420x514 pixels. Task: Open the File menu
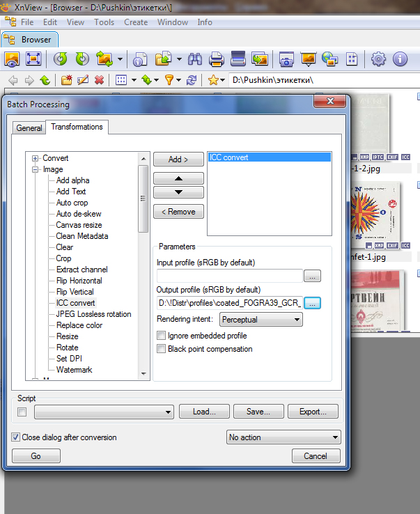[27, 22]
